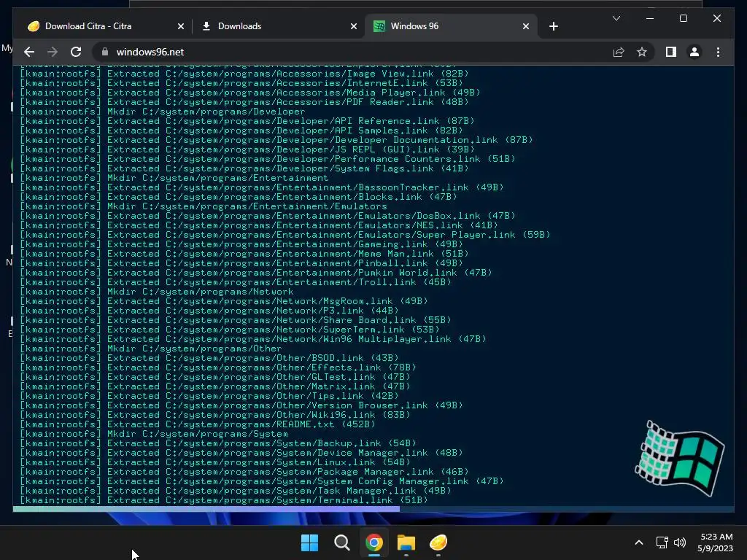Open the Chrome profile icon
This screenshot has width=747, height=560.
[694, 52]
